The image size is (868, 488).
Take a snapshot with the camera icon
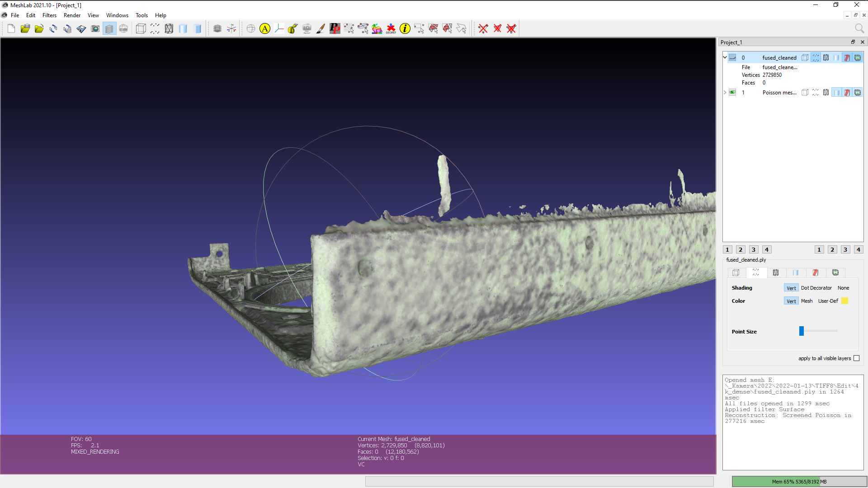95,29
